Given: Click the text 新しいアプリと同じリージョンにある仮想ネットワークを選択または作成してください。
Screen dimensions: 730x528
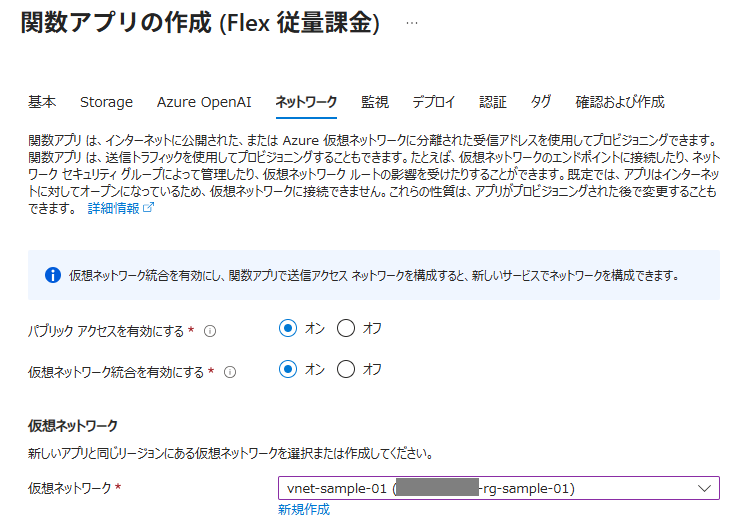Looking at the screenshot, I should pos(230,453).
